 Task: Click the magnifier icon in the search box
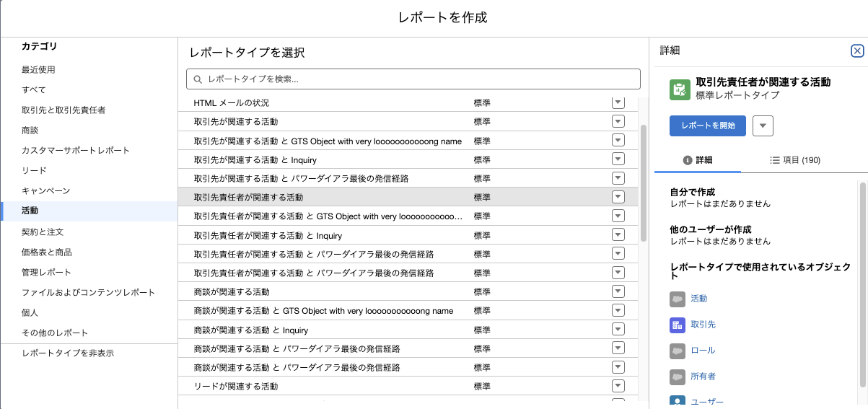[197, 79]
